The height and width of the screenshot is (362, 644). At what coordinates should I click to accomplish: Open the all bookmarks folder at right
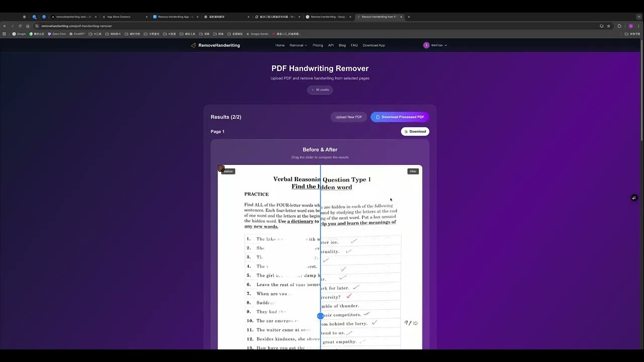pos(633,34)
